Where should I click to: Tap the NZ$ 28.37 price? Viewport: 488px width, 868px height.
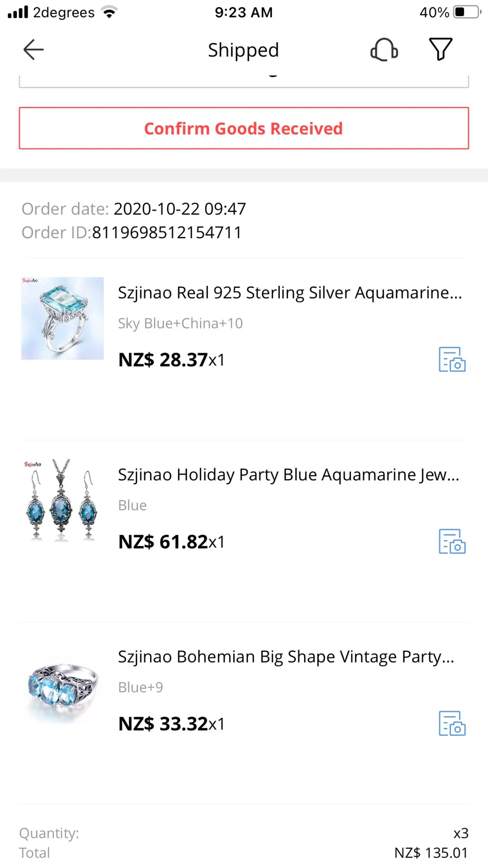[163, 360]
